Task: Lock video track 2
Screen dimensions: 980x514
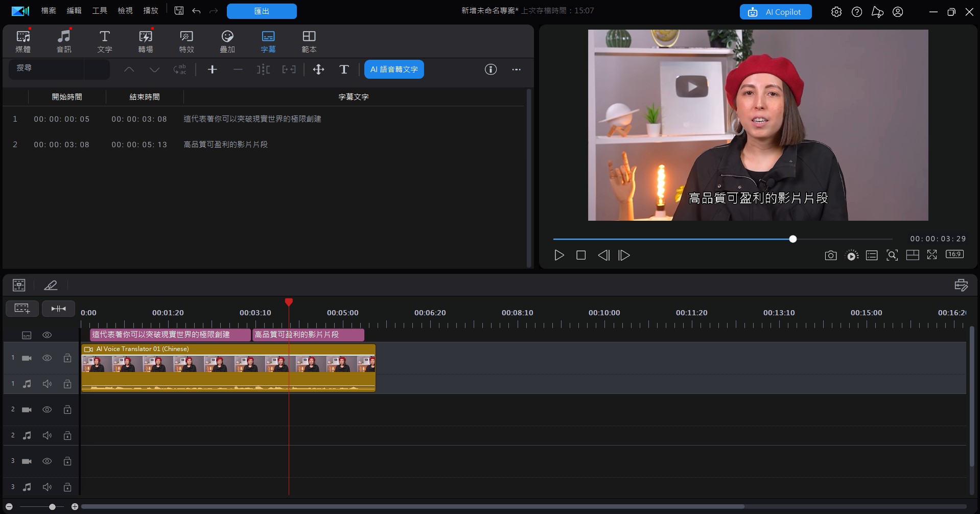Action: 67,410
